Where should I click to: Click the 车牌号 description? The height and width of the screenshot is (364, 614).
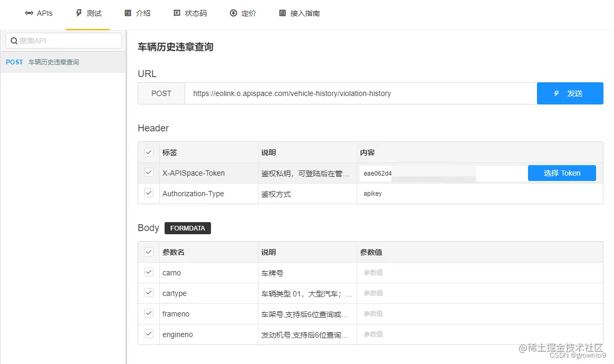coord(272,273)
